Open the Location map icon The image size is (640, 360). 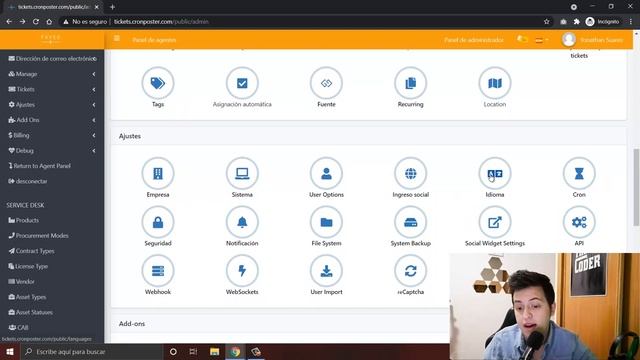[495, 83]
